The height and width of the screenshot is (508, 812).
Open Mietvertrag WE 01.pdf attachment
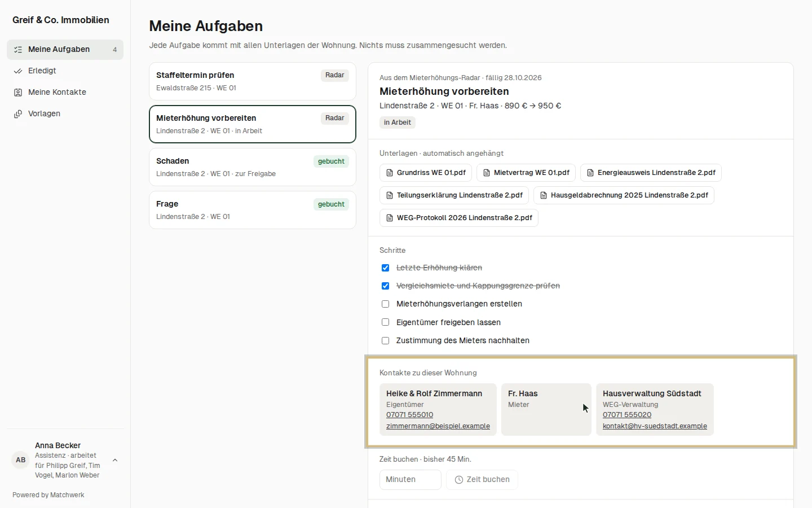pyautogui.click(x=526, y=173)
